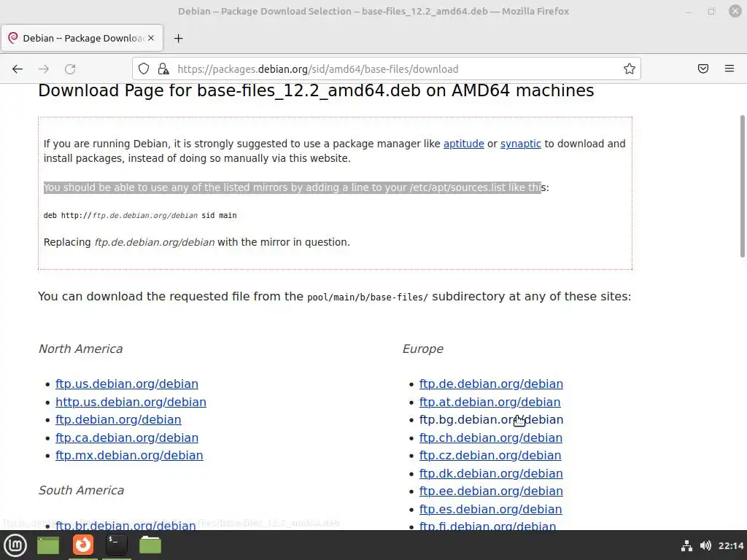
Task: Click the volume speaker tray icon
Action: click(x=705, y=545)
